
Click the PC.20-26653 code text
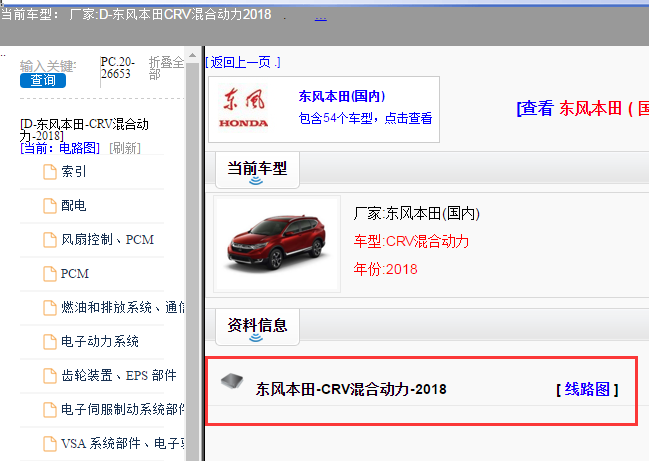click(x=118, y=68)
